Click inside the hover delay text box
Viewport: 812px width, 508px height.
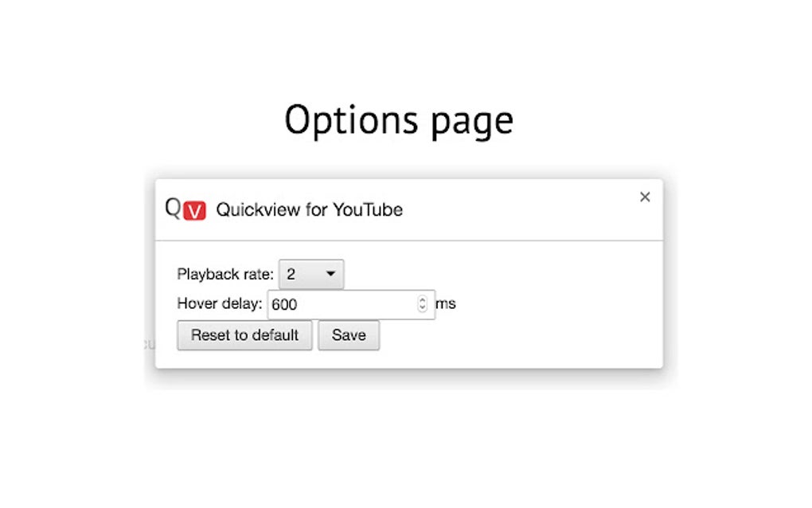click(x=334, y=304)
